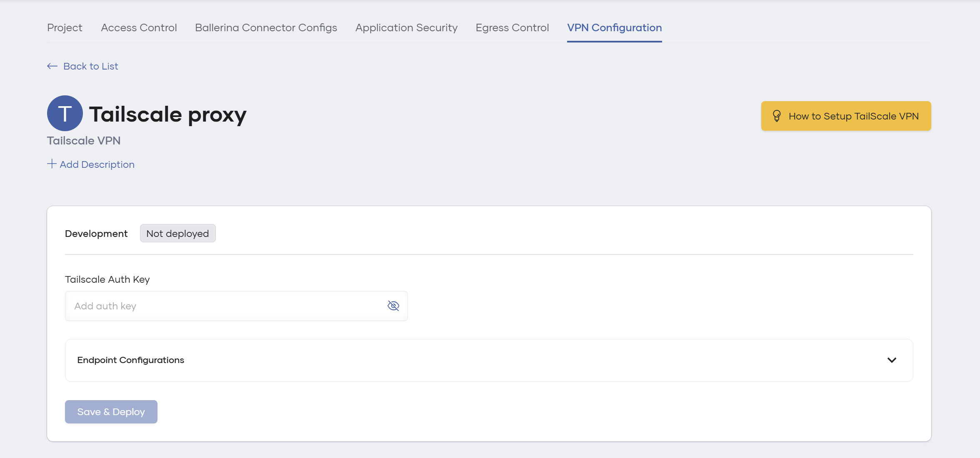Click the Tailscale VPN subtitle
Screen dimensions: 980x458
click(x=84, y=141)
